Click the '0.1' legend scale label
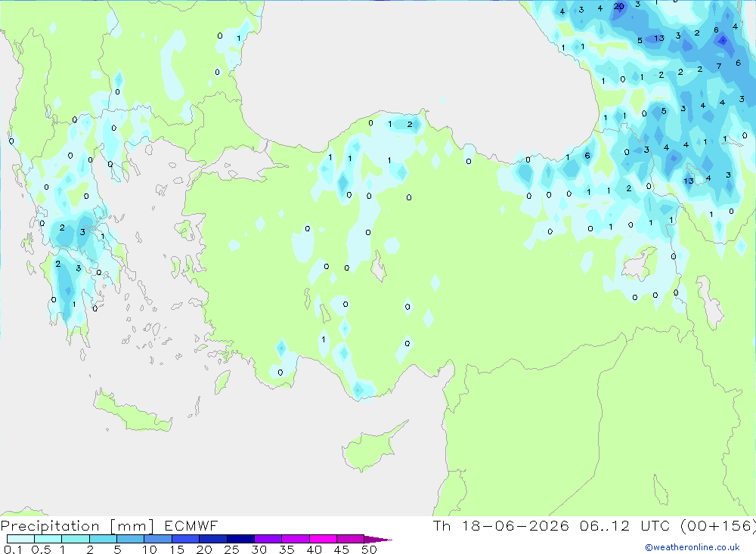Screen dimensions: 756x554 click(13, 549)
